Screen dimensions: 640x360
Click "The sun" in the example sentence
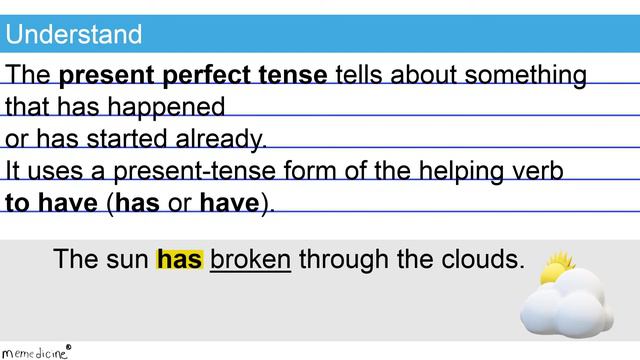coord(101,259)
